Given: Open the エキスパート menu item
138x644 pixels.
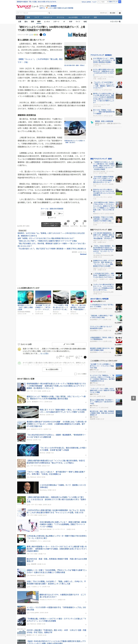Looking at the screenshot, I should (x=48, y=17).
